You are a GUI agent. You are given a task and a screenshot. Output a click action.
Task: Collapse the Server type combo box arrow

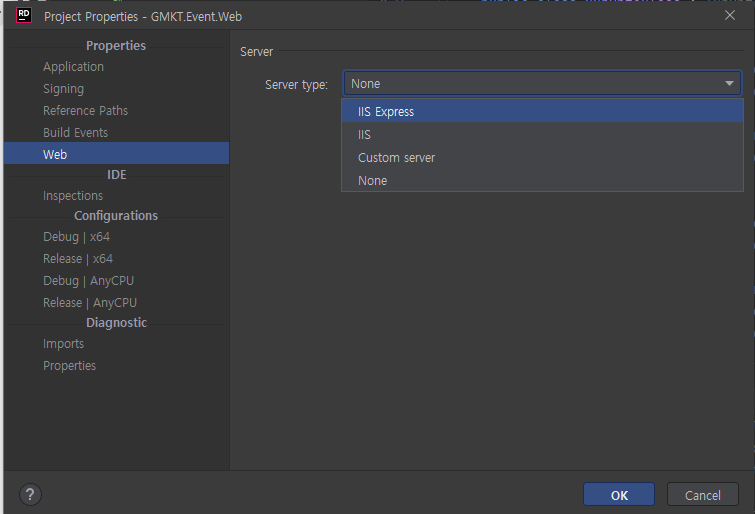tap(729, 84)
